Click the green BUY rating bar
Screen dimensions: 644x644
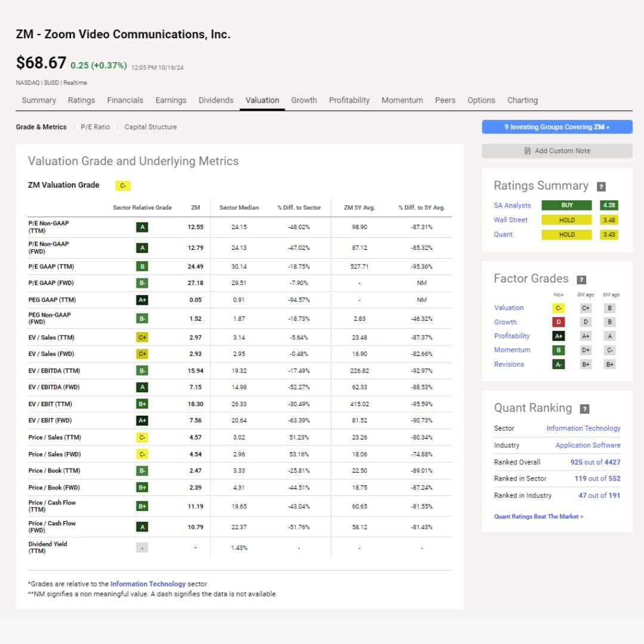(567, 205)
